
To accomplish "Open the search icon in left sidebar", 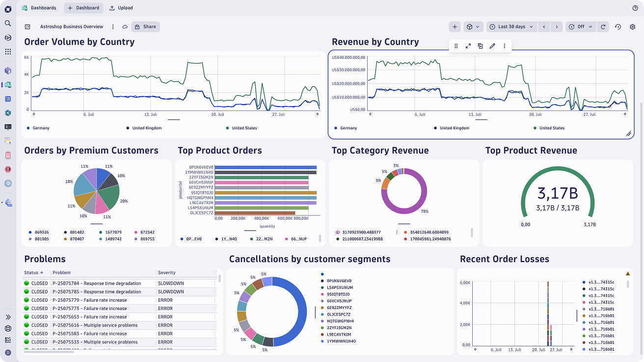I will (8, 23).
